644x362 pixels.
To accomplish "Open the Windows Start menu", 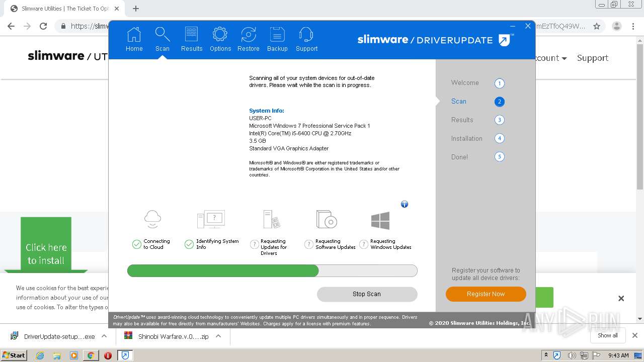I will 14,355.
